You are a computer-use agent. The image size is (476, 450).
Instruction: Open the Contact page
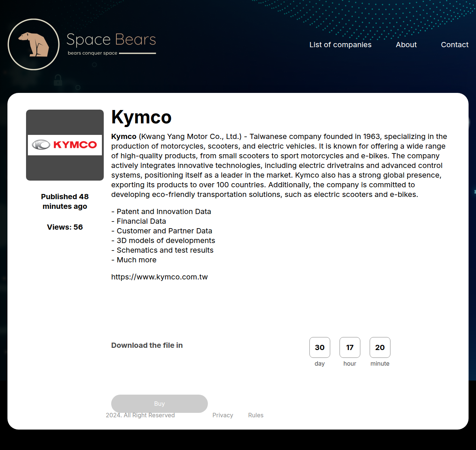click(x=454, y=45)
